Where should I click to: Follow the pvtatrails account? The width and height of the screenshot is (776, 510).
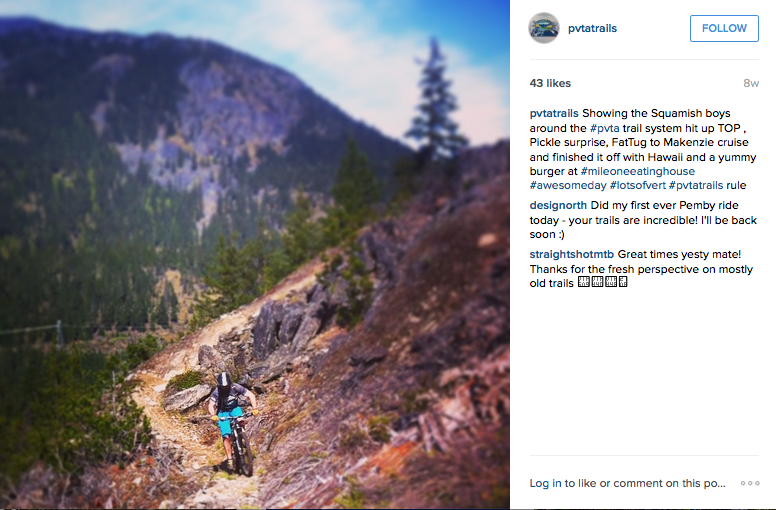pyautogui.click(x=724, y=28)
